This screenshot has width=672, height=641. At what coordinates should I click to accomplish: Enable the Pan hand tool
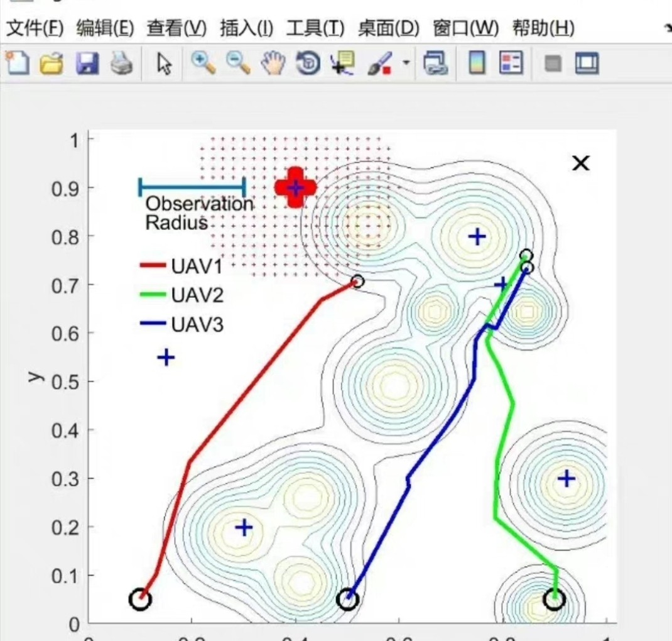[273, 63]
